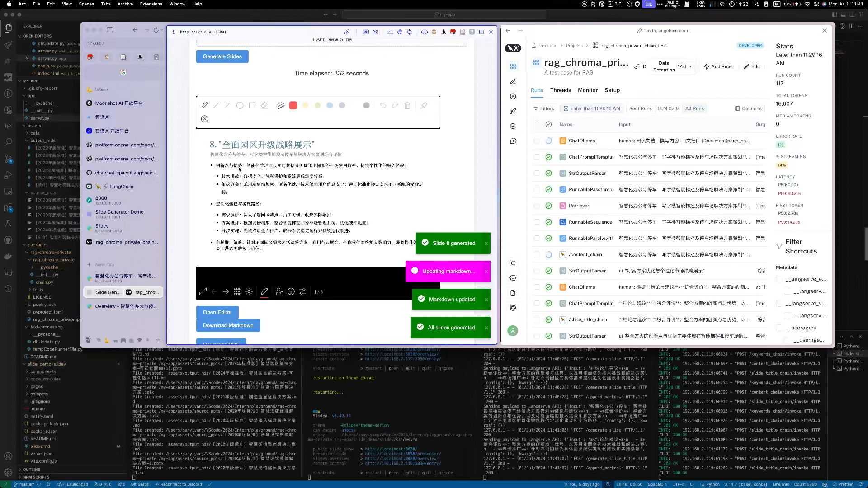Go to next slide arrow
868x488 pixels.
click(x=226, y=292)
